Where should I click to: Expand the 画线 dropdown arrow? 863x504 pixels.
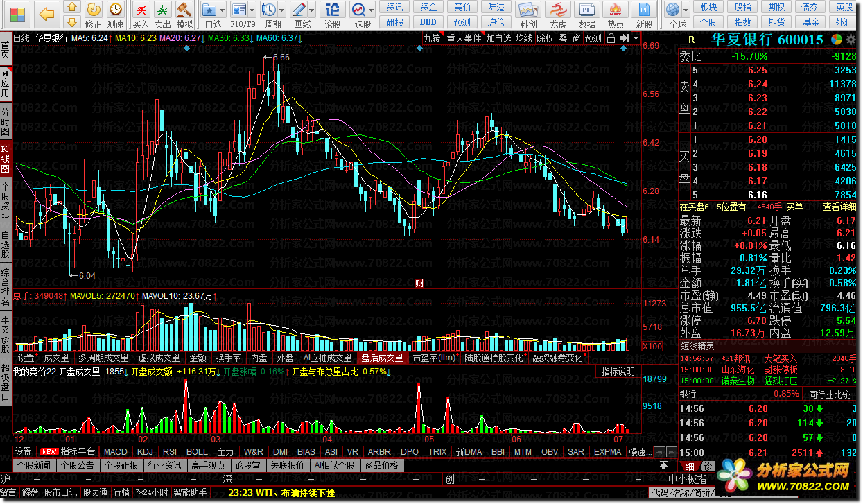click(x=311, y=10)
